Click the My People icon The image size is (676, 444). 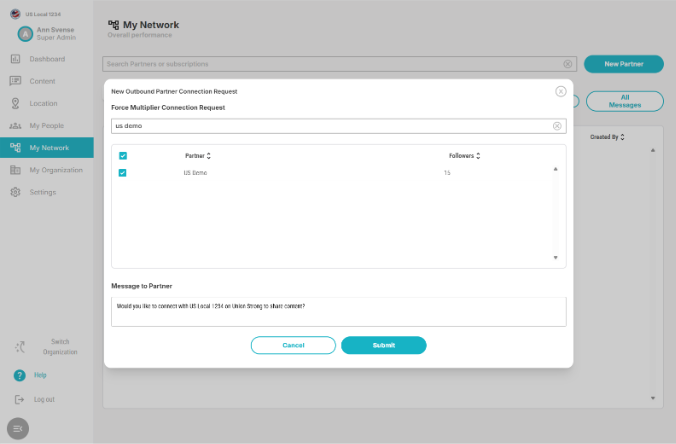pyautogui.click(x=16, y=126)
